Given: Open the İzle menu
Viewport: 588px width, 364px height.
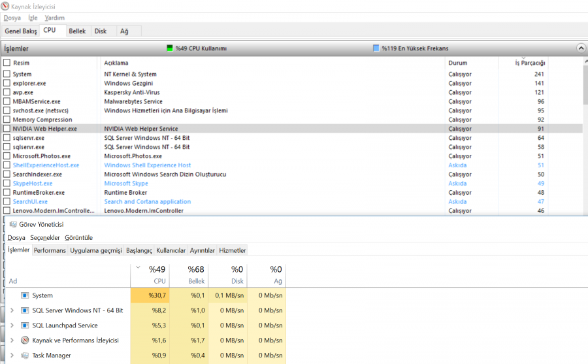Looking at the screenshot, I should (x=33, y=18).
